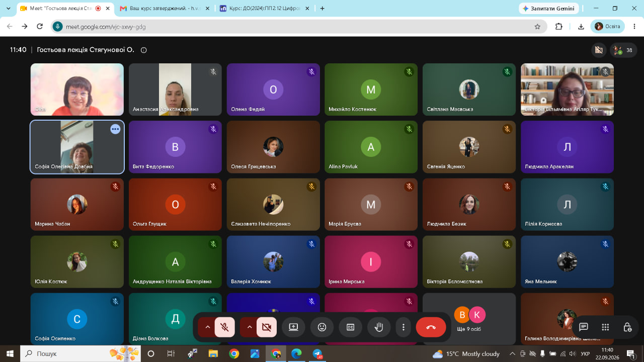Screen dimensions: 644x362
Task: Open the meeting details info icon
Action: tap(144, 50)
